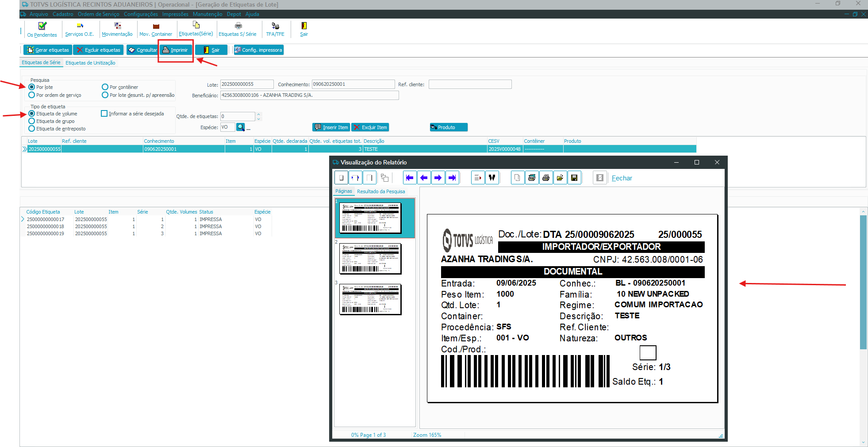Go to next page in report viewer
The width and height of the screenshot is (868, 447).
click(438, 178)
